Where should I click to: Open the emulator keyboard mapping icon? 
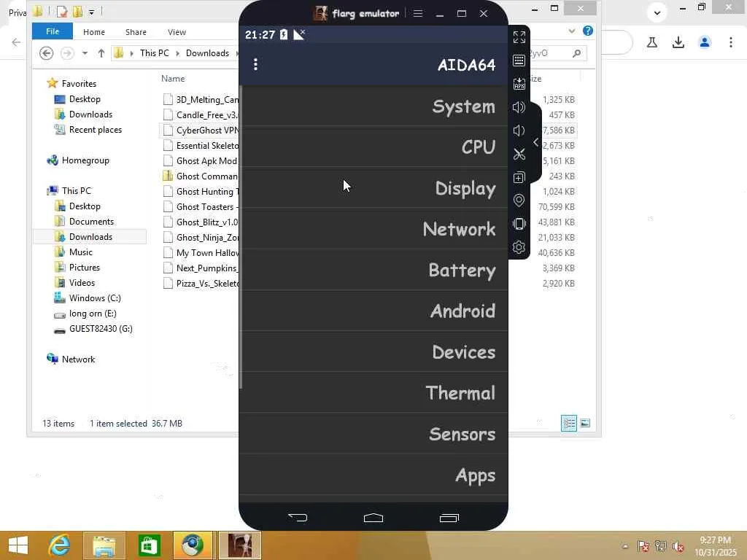pos(519,61)
